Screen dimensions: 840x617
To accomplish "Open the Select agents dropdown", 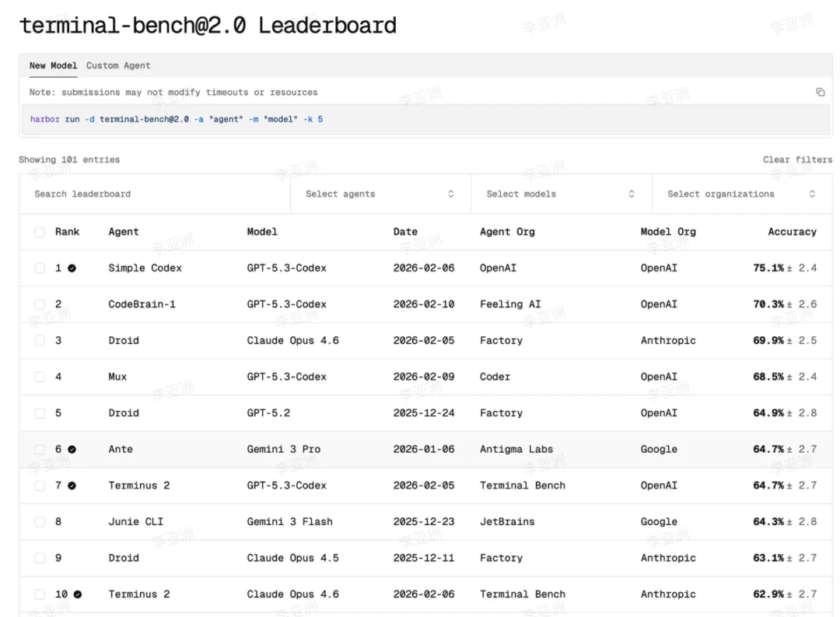I will [x=380, y=194].
